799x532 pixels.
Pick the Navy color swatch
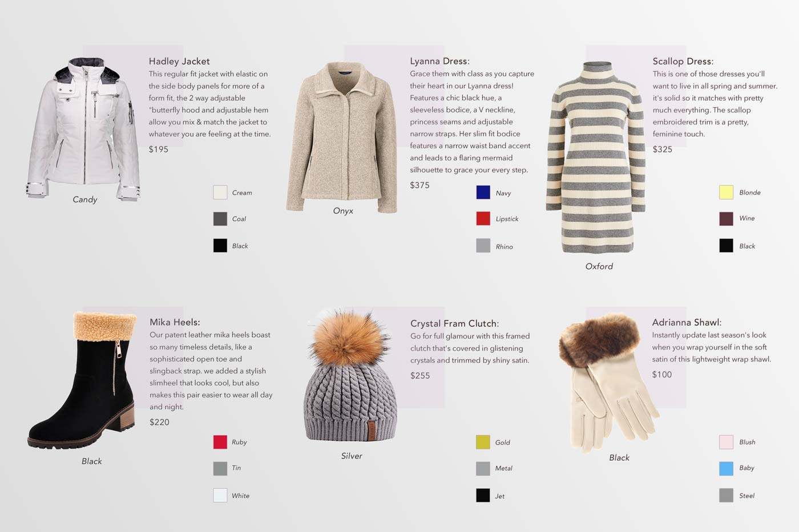click(x=483, y=192)
